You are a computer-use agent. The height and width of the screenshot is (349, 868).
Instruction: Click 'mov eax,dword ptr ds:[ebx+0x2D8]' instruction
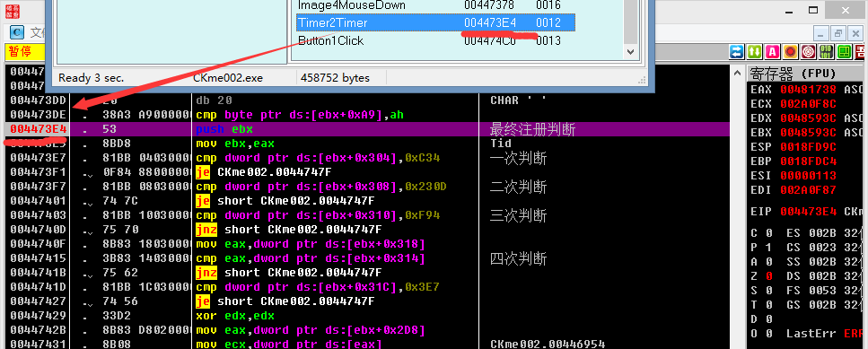pos(311,330)
